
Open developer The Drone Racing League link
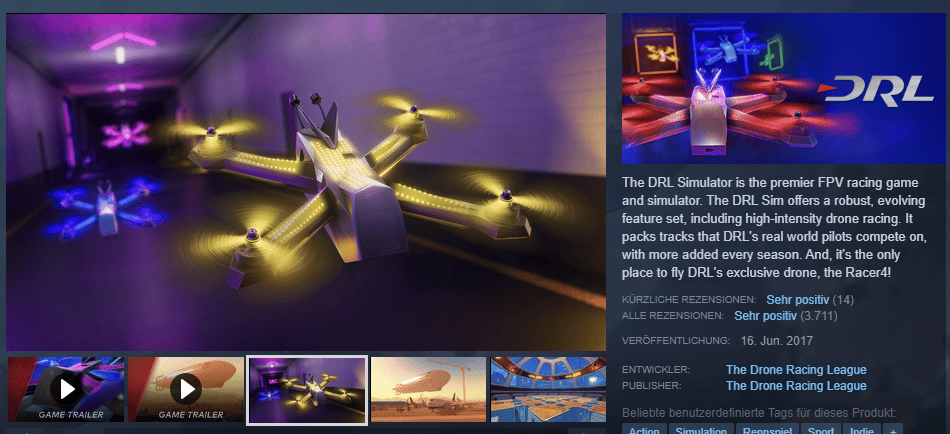tap(796, 370)
